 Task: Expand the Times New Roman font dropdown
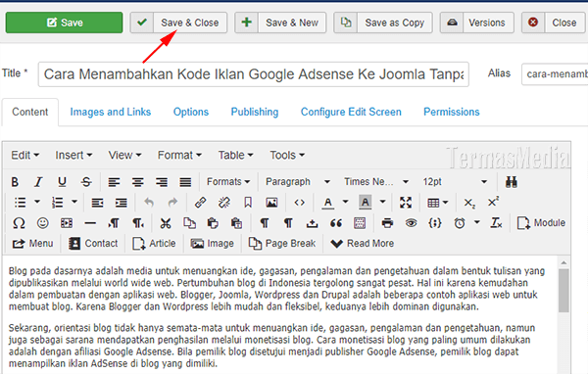[376, 182]
